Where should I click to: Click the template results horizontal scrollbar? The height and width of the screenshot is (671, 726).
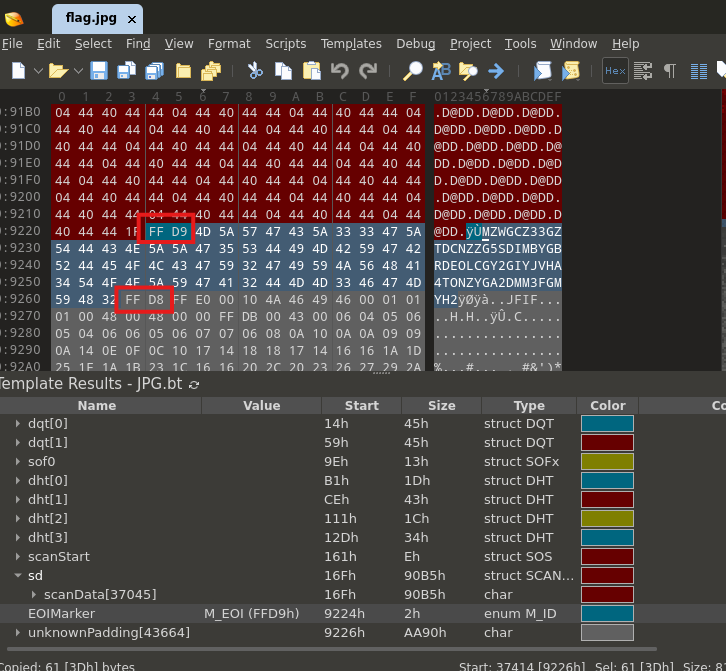[331, 649]
